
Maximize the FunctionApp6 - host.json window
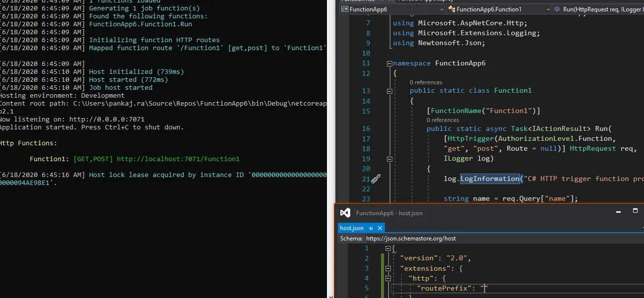coord(635,211)
